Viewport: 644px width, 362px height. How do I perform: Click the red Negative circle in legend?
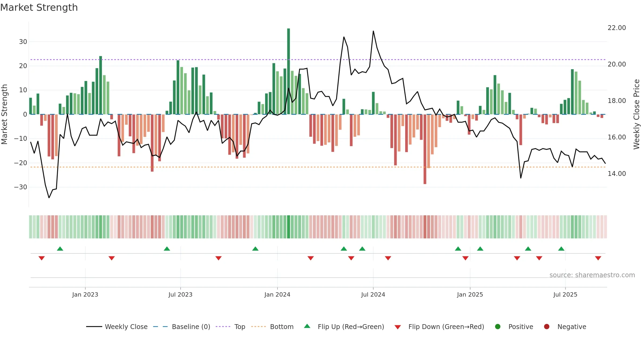(547, 327)
